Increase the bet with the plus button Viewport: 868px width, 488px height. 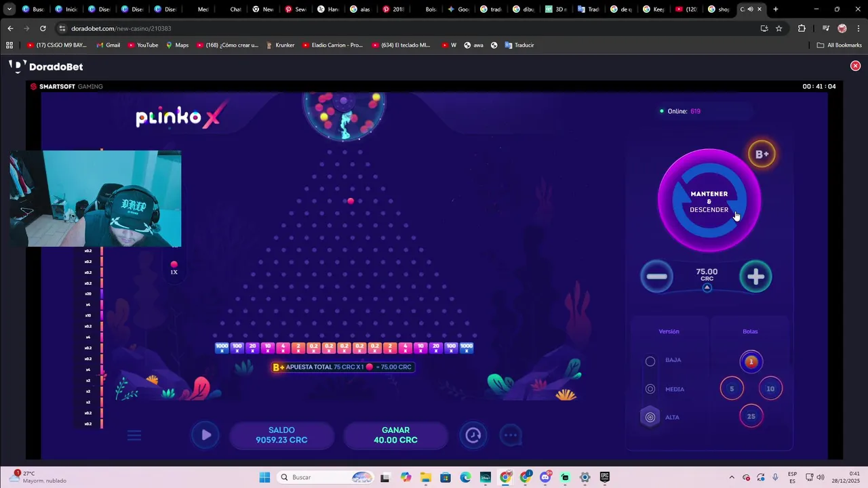pos(755,277)
